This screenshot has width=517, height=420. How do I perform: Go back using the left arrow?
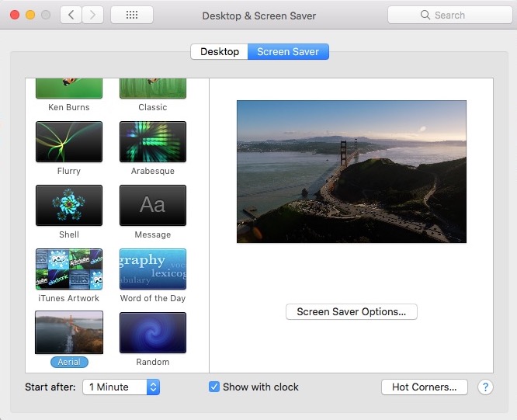(71, 15)
